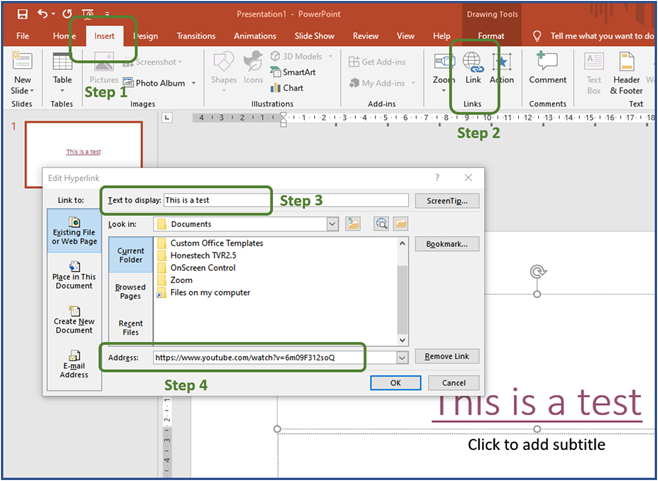Viewport: 658px width, 481px height.
Task: Click the Remove Link button
Action: (447, 356)
